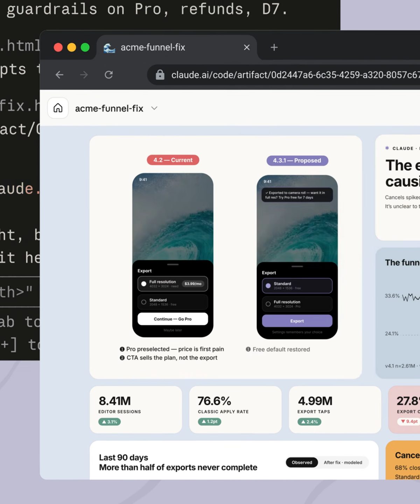420x504 pixels.
Task: Click the 24.1% chart axis label
Action: 392,334
